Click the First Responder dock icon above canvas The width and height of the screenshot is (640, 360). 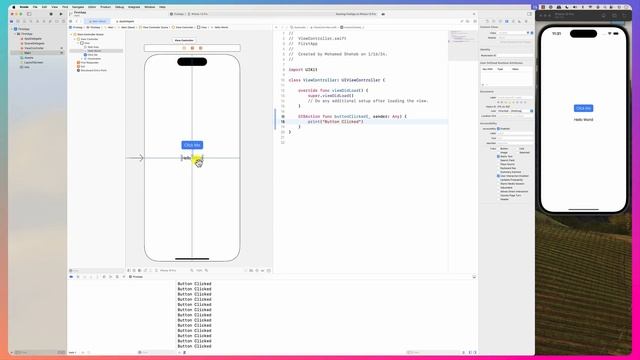coord(192,48)
